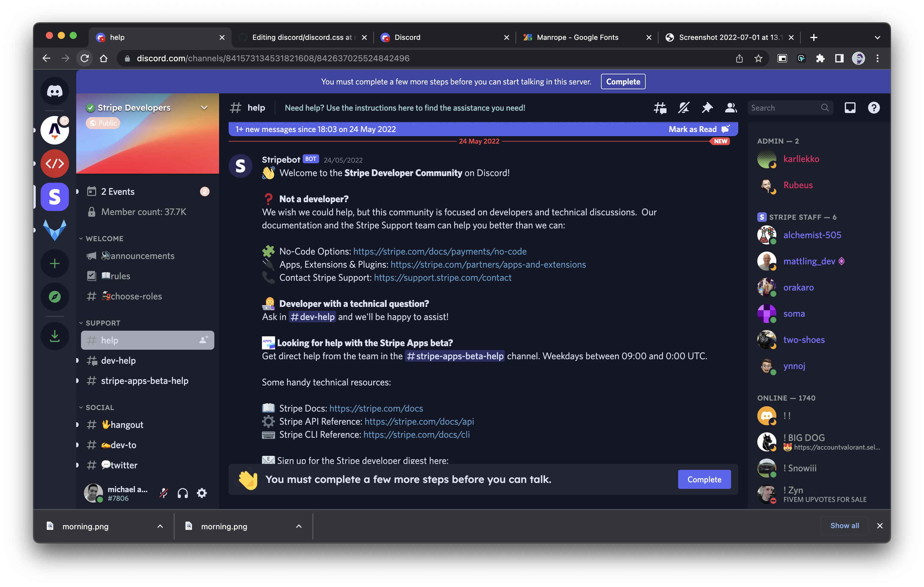
Task: Collapse the SOCIAL channel category
Action: [100, 408]
